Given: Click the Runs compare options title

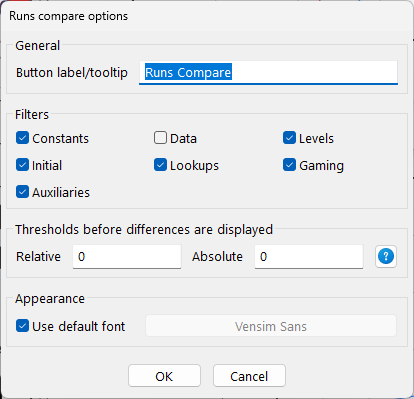Looking at the screenshot, I should (68, 16).
